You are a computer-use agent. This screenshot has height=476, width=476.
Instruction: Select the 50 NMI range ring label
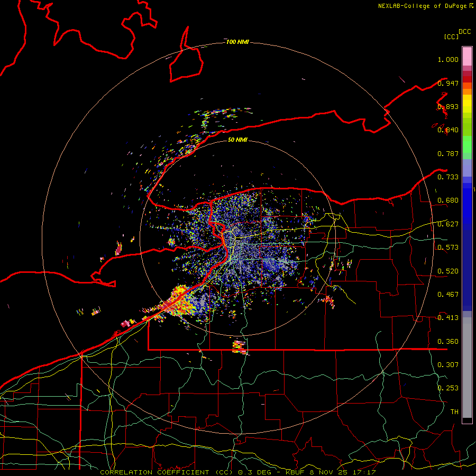[237, 140]
